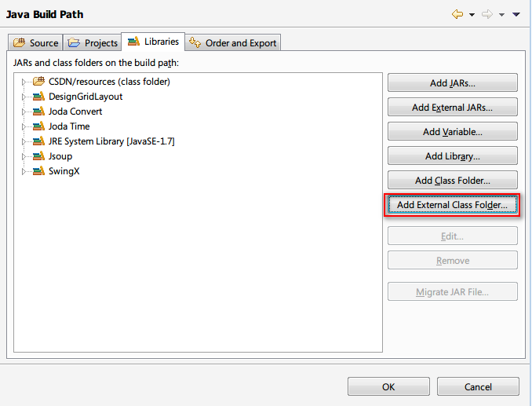This screenshot has height=406, width=532.
Task: Open the view menu triangle
Action: click(x=516, y=14)
